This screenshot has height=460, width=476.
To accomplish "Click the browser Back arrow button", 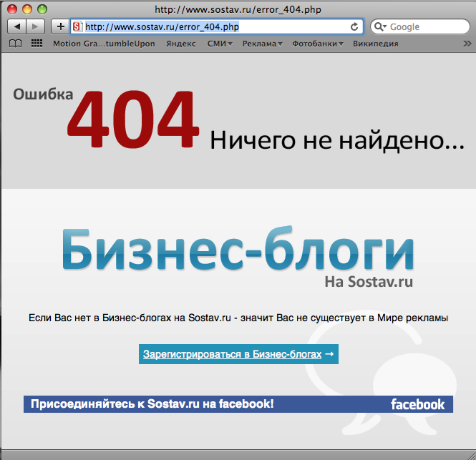I will (18, 26).
